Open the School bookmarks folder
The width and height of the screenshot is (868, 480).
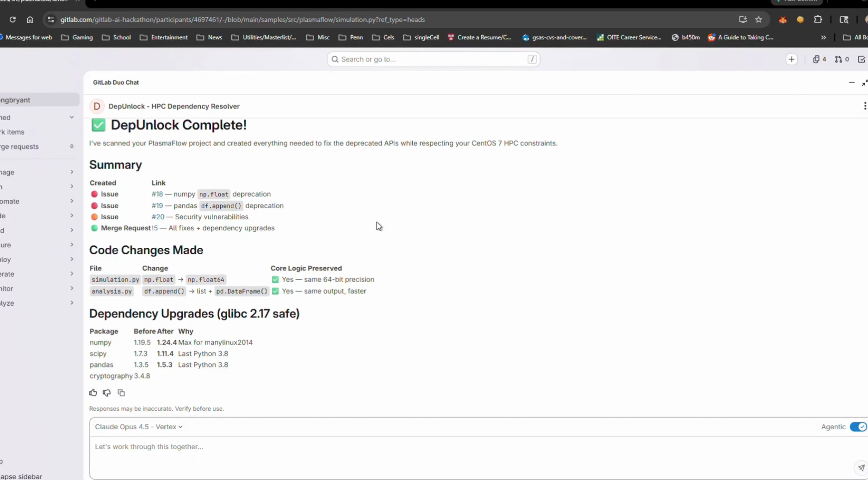117,37
